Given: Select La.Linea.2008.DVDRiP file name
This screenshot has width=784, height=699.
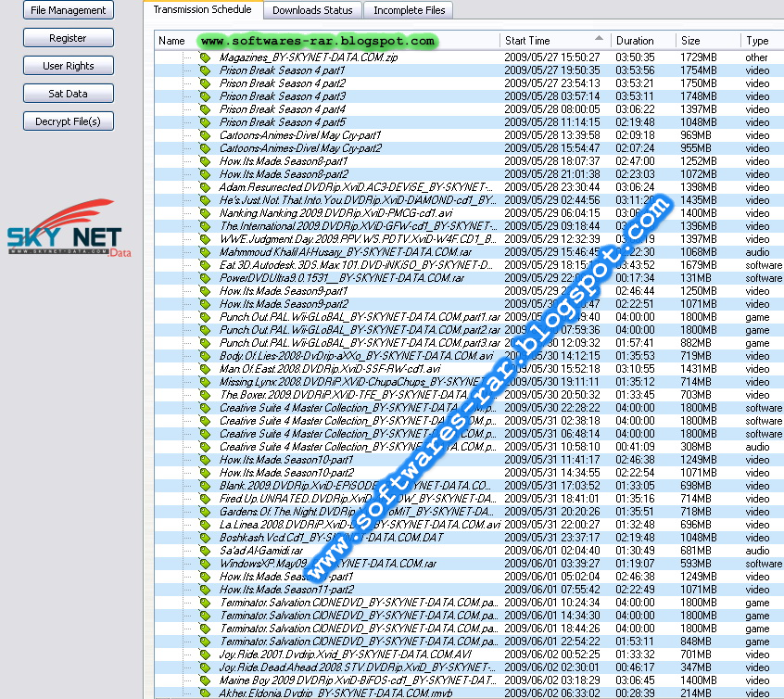Looking at the screenshot, I should (360, 525).
